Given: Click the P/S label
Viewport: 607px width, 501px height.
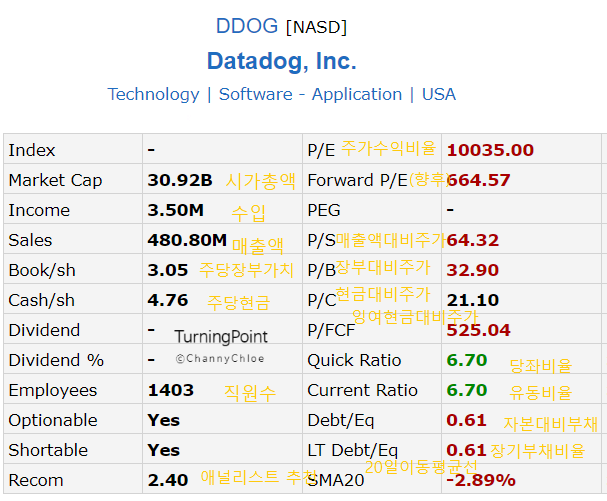Looking at the screenshot, I should point(321,240).
